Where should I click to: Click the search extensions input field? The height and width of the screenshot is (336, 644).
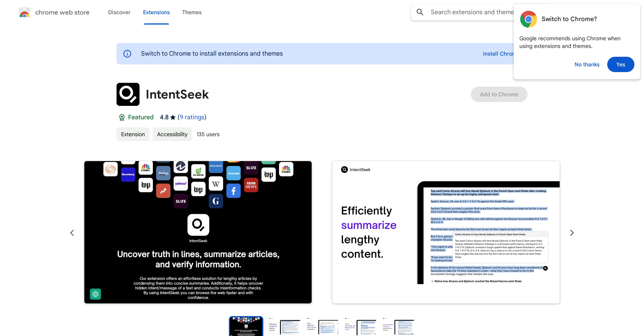tap(470, 12)
